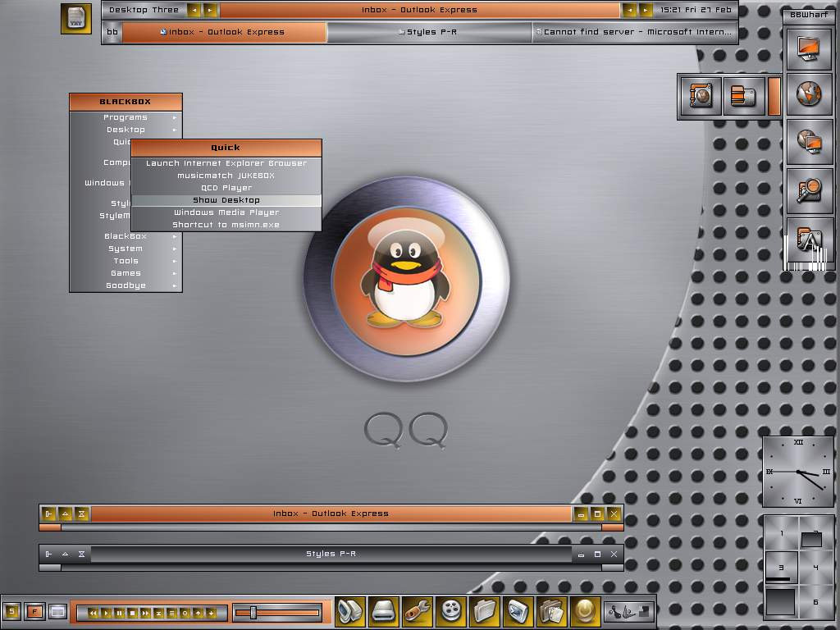This screenshot has height=630, width=840.
Task: Select Styles P-R taskbar entry
Action: pyautogui.click(x=428, y=32)
